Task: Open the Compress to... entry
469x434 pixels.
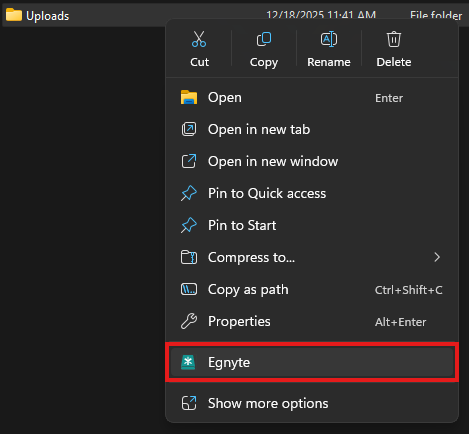Action: tap(312, 257)
